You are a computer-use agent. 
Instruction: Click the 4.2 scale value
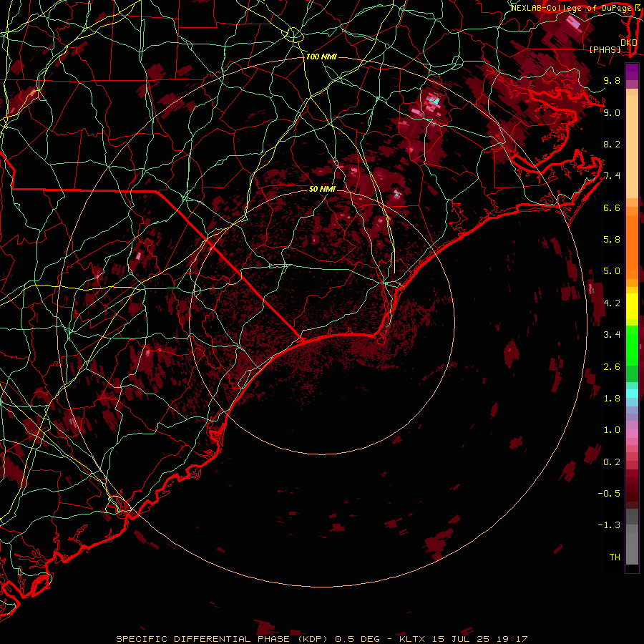(x=612, y=303)
